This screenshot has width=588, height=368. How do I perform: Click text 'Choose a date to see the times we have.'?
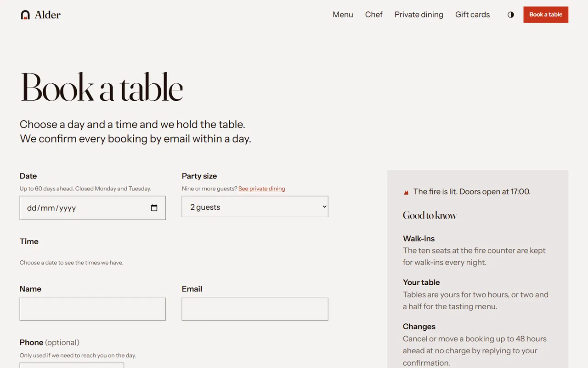tap(71, 263)
